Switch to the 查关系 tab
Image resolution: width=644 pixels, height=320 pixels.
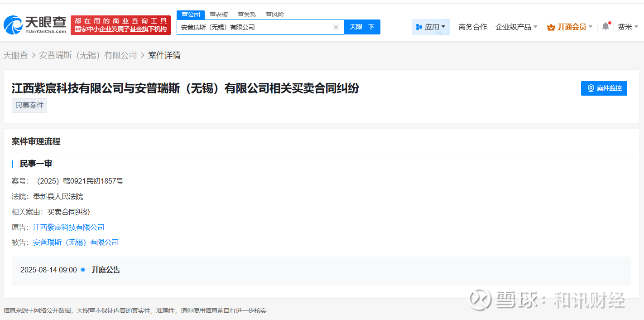247,15
